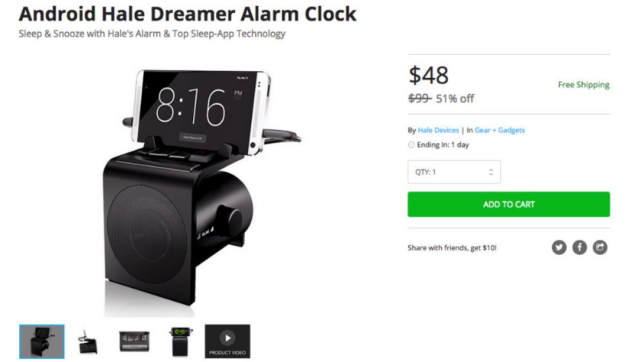Add the alarm clock to cart
Image resolution: width=644 pixels, height=362 pixels.
coord(509,204)
